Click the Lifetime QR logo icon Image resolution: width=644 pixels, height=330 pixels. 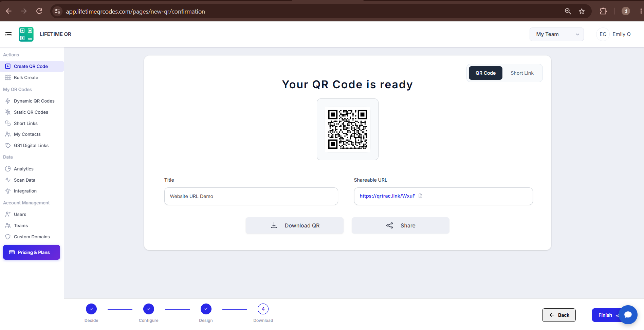pos(26,34)
